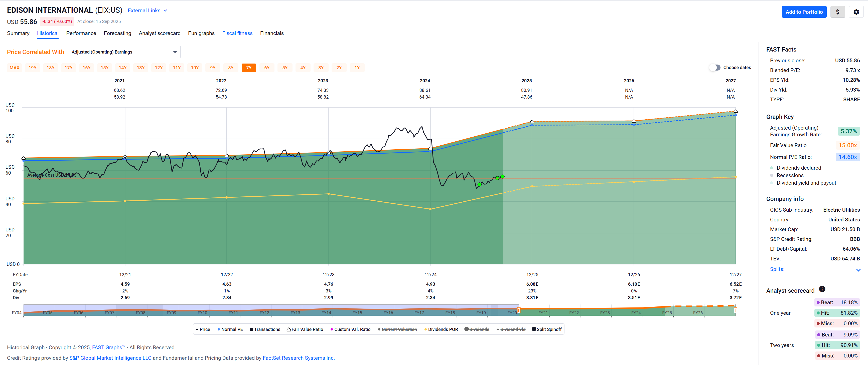Click the dollar currency icon button

click(837, 12)
